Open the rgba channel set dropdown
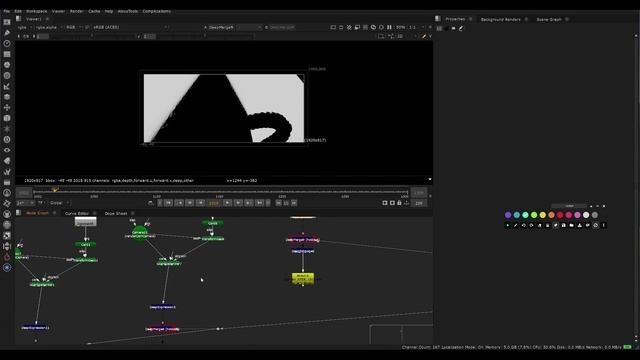Viewport: 640px width, 360px height. tap(25, 27)
